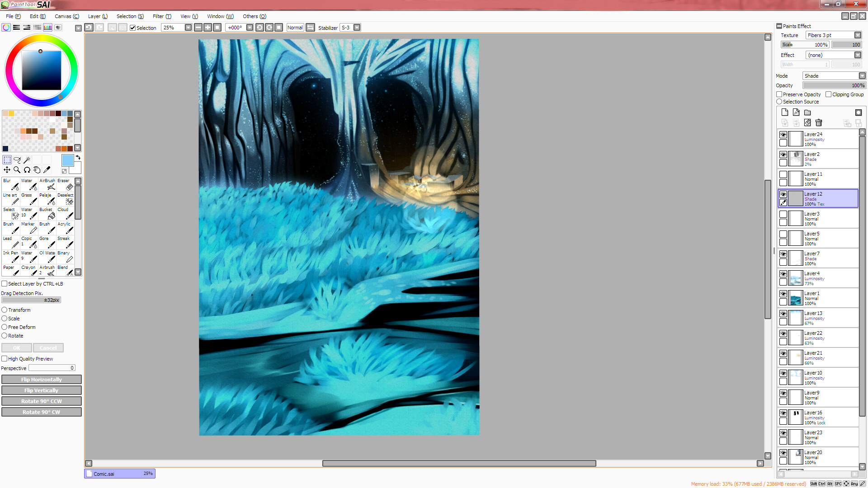Enable the Preserve Opacity checkbox
This screenshot has width=868, height=488.
[x=779, y=94]
